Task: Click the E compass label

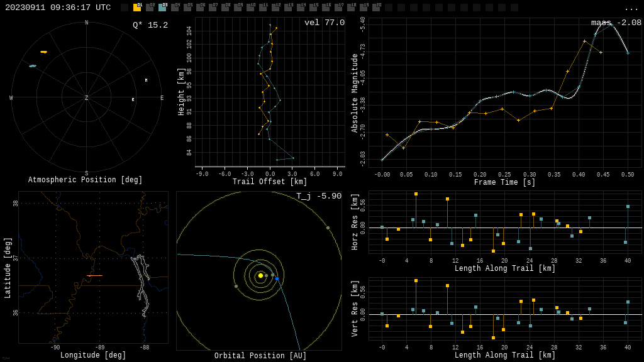Action: pyautogui.click(x=162, y=97)
